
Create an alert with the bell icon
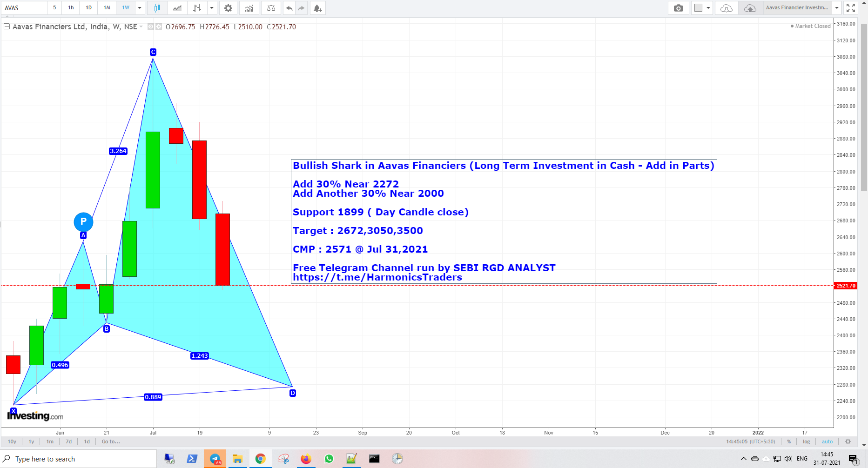coord(317,8)
